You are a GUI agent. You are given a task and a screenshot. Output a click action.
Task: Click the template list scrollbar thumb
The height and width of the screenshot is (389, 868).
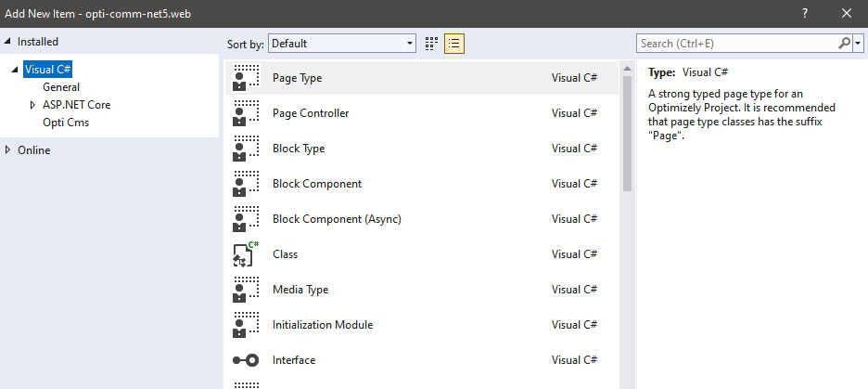click(627, 134)
